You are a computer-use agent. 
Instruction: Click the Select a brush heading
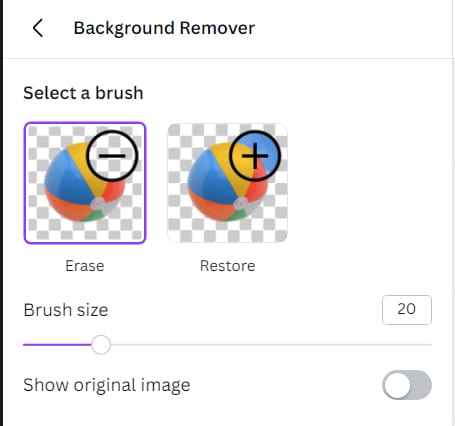tap(83, 93)
